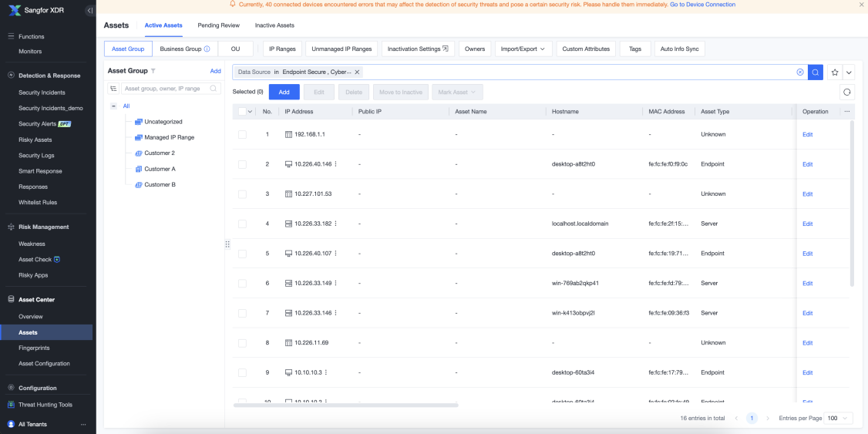This screenshot has height=434, width=868.
Task: Open the Mark Asset dropdown
Action: pos(457,92)
